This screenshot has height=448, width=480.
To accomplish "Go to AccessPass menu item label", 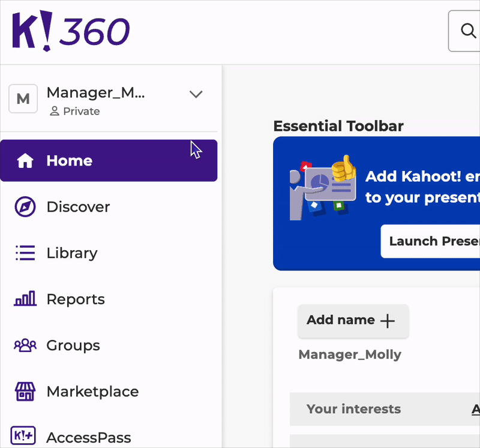I will (89, 437).
